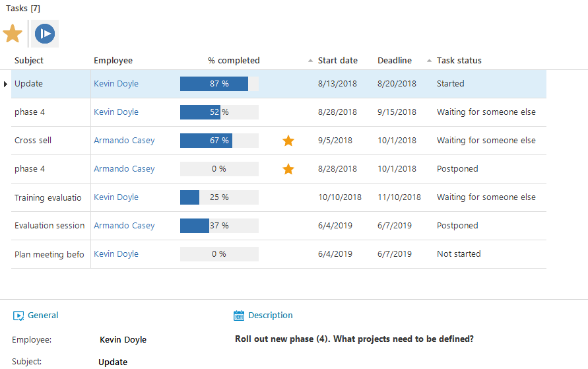Click the row indicator arrow beside Update
Viewport: 588px width, 369px height.
coord(6,84)
